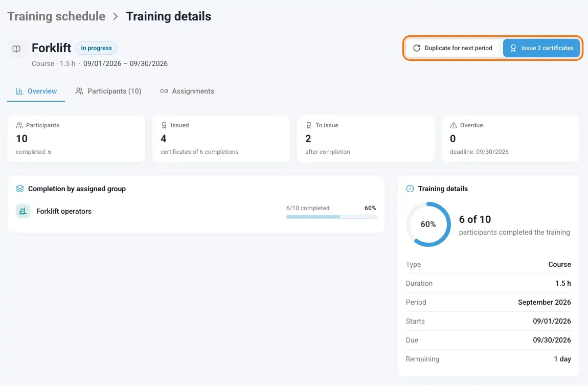Click the link icon on Assignments tab
The width and height of the screenshot is (588, 388).
pos(164,91)
